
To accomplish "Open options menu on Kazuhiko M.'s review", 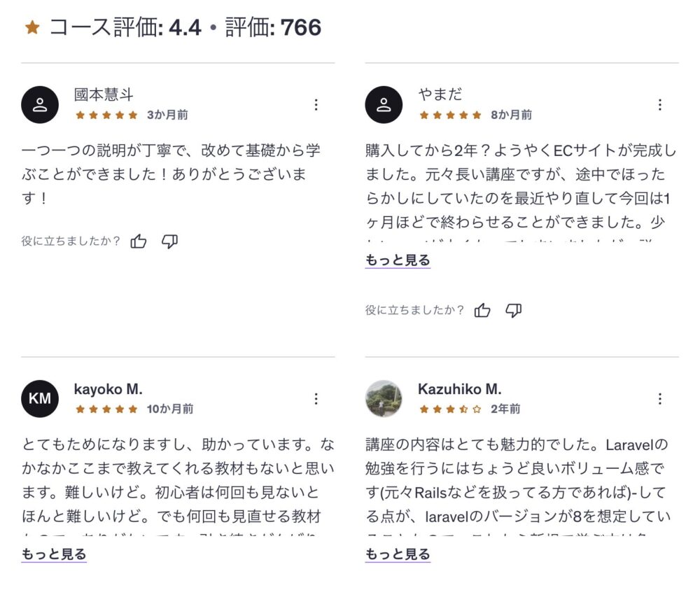I will [660, 399].
